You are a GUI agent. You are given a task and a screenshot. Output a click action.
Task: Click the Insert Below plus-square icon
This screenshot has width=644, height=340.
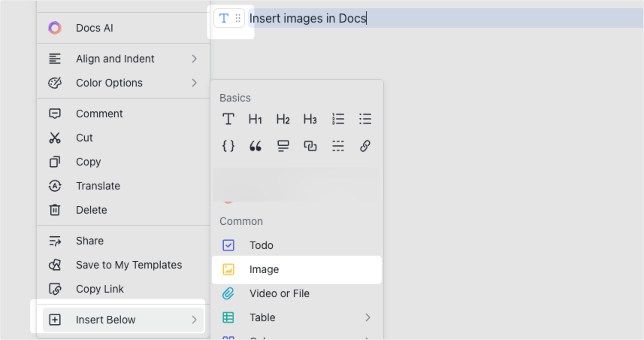55,320
